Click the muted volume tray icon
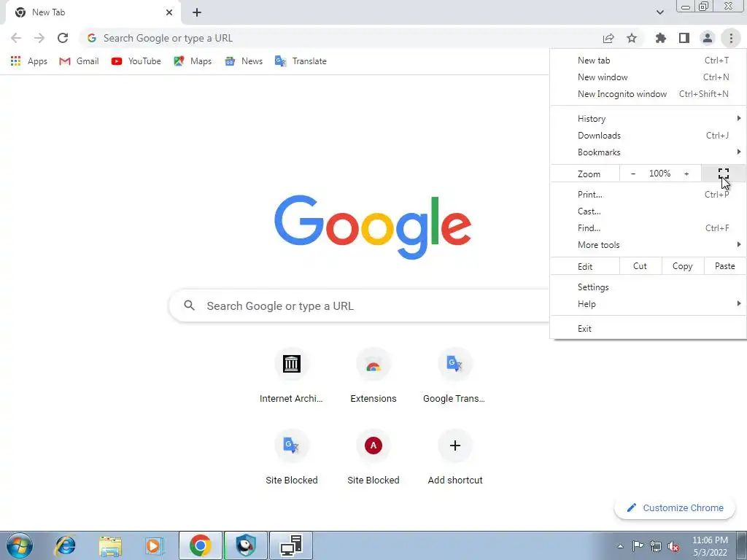The image size is (747, 560). pyautogui.click(x=673, y=545)
